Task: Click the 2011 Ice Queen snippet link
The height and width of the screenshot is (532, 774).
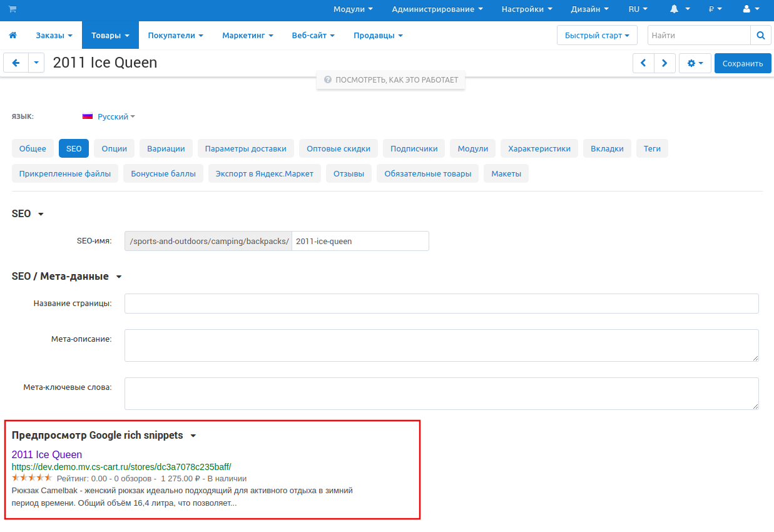Action: (47, 455)
